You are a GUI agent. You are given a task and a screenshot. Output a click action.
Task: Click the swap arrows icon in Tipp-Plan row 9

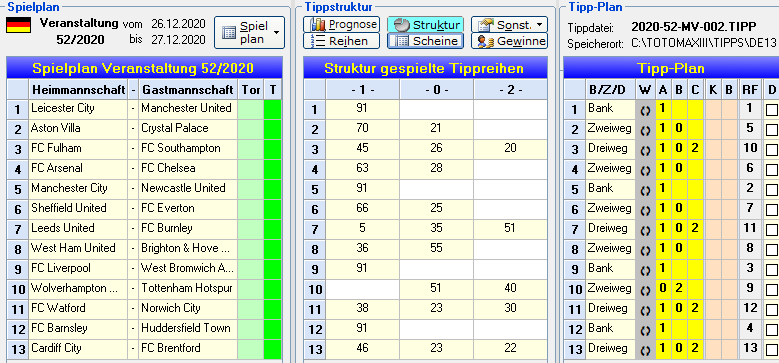[645, 270]
